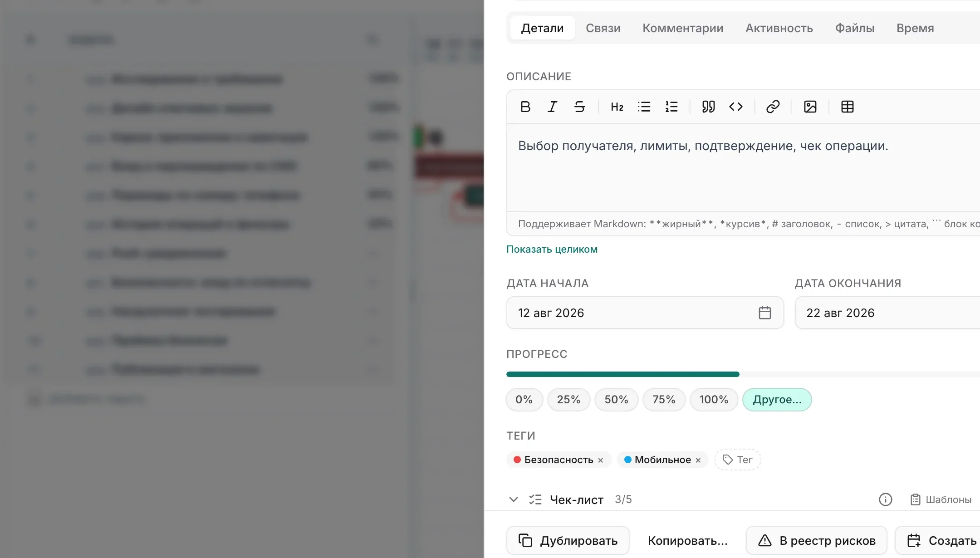
Task: Insert image into description
Action: (810, 107)
